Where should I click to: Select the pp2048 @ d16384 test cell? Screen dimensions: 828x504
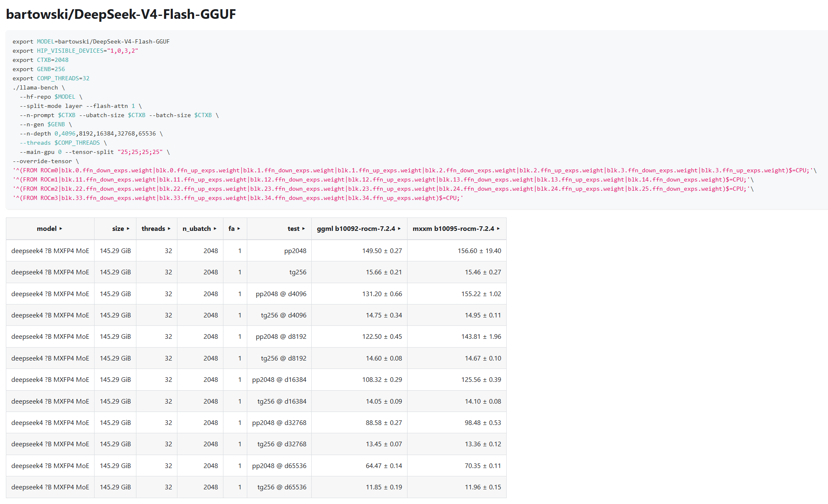[279, 380]
